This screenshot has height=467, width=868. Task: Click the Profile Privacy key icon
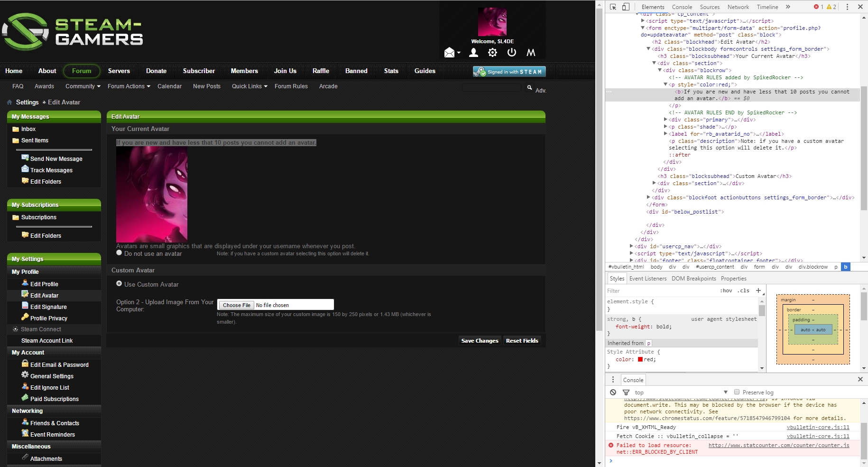tap(25, 317)
